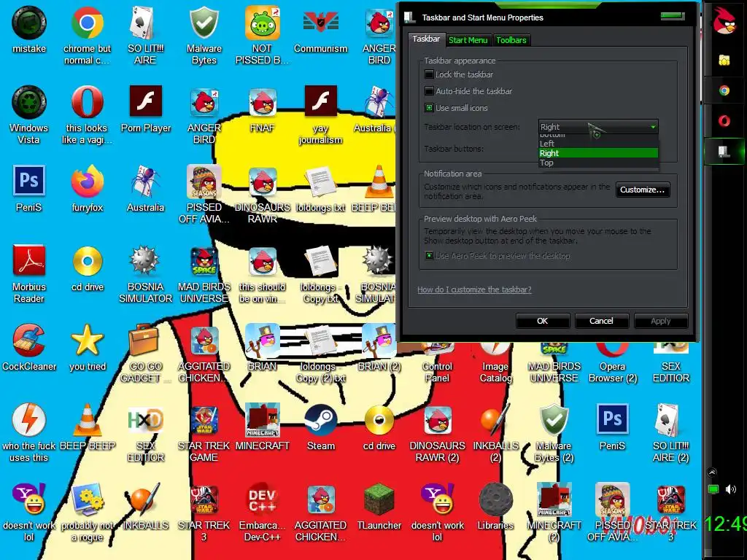Select the GO GO GADGET briefcase icon

[143, 339]
